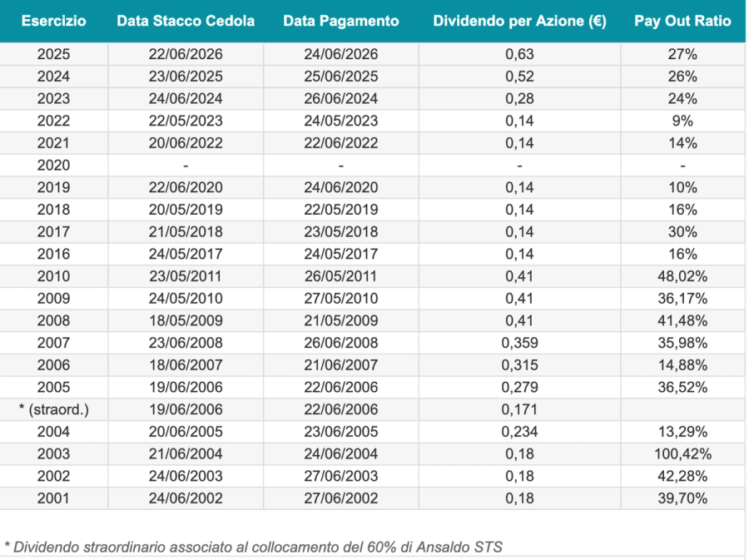Image resolution: width=749 pixels, height=560 pixels.
Task: Select the 0,171 extraordinary dividend value
Action: [x=519, y=409]
